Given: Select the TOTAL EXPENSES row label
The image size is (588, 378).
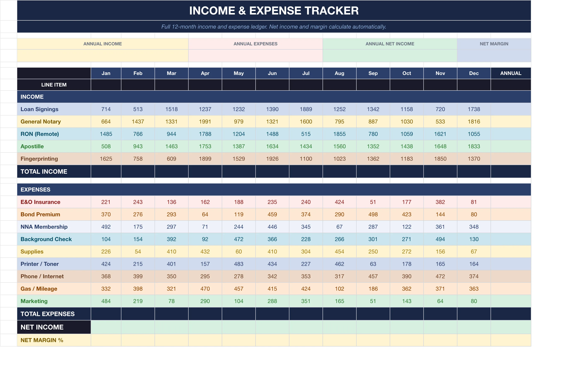Looking at the screenshot, I should coord(54,314).
